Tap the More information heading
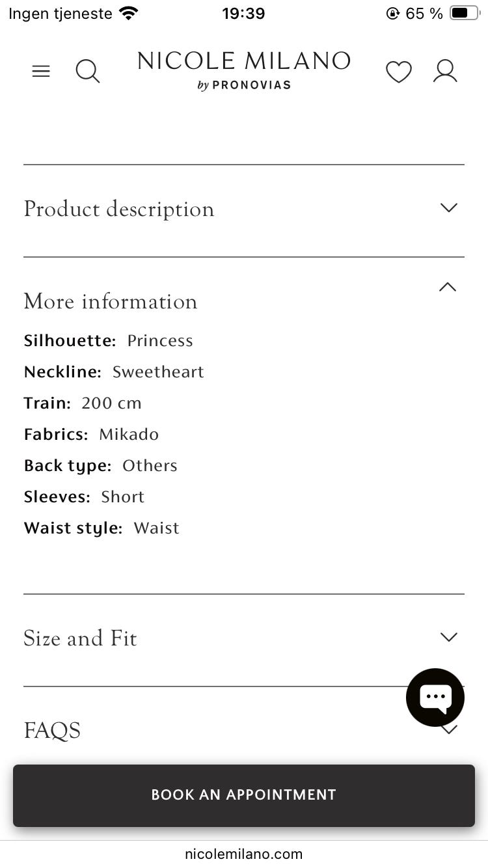 click(x=111, y=302)
